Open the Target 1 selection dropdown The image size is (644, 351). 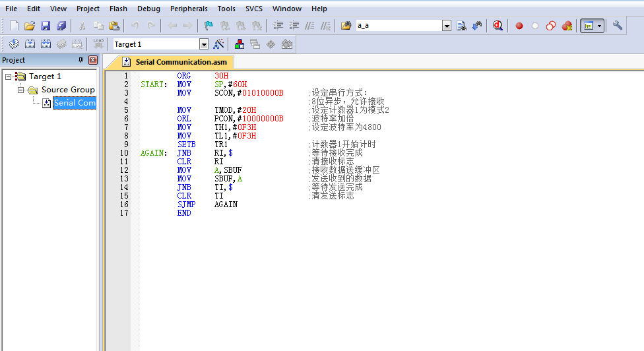click(x=204, y=44)
